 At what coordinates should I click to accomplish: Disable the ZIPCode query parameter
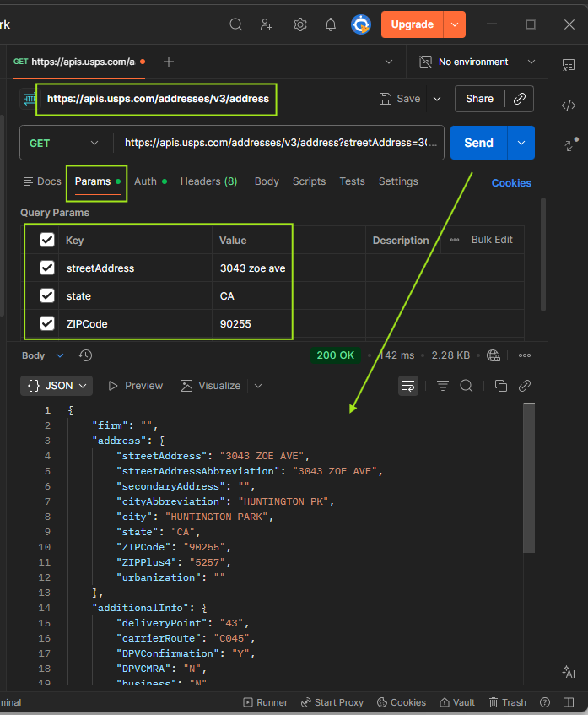47,323
